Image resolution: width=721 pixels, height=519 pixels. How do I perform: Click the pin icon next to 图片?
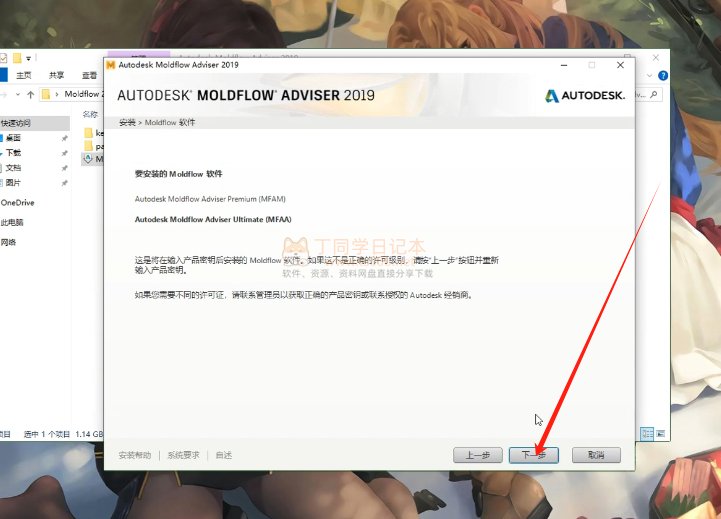point(64,183)
